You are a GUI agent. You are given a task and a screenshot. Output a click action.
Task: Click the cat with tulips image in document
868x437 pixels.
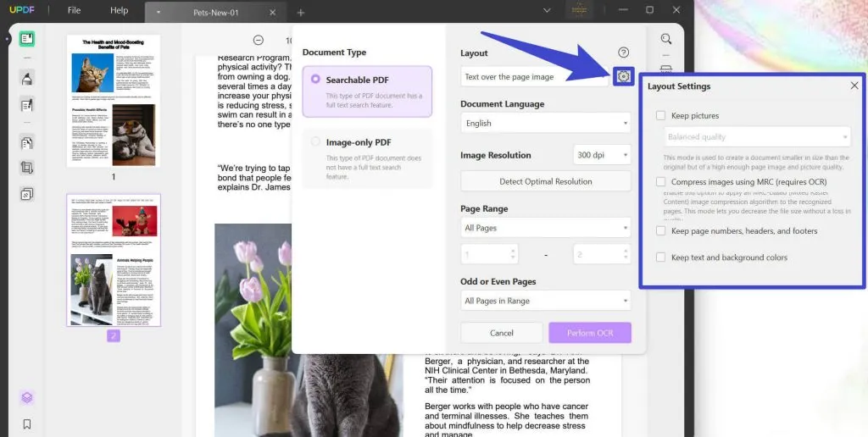309,330
